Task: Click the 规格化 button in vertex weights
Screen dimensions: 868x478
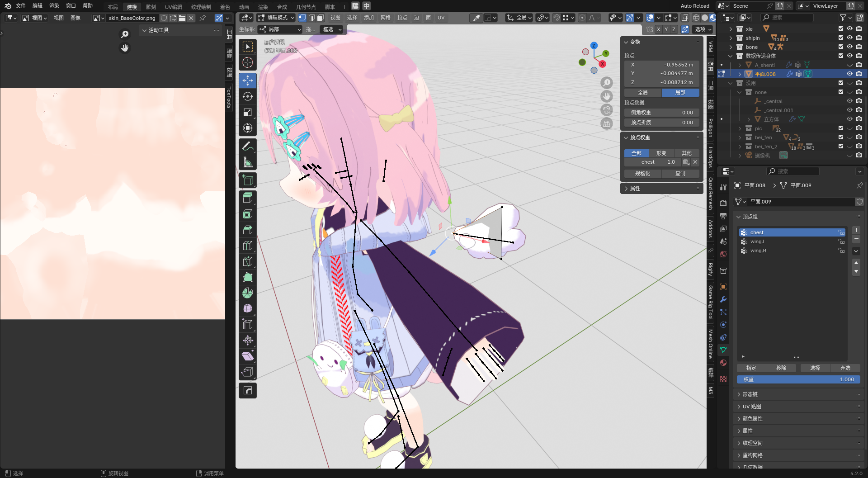Action: pyautogui.click(x=642, y=174)
